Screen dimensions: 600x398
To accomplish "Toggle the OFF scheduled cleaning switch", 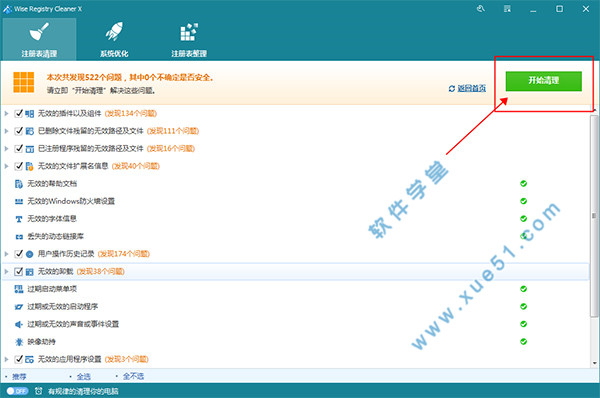I will tap(17, 391).
